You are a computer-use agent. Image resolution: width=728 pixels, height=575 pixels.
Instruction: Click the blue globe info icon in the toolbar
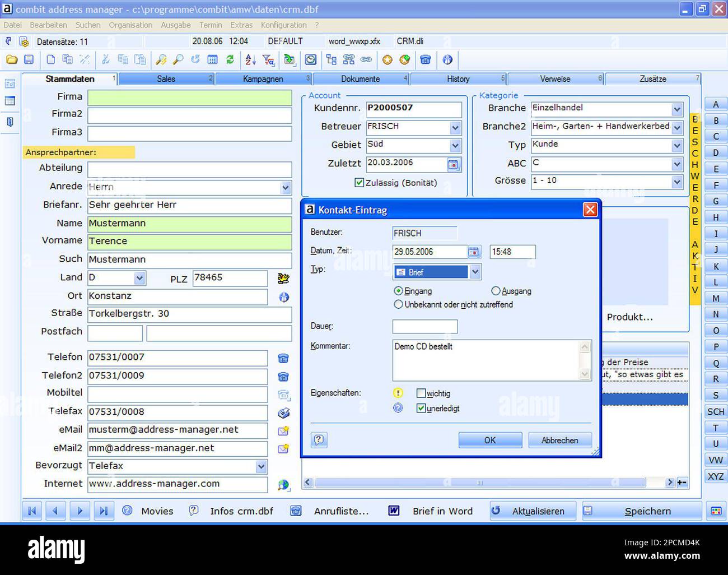[x=447, y=59]
